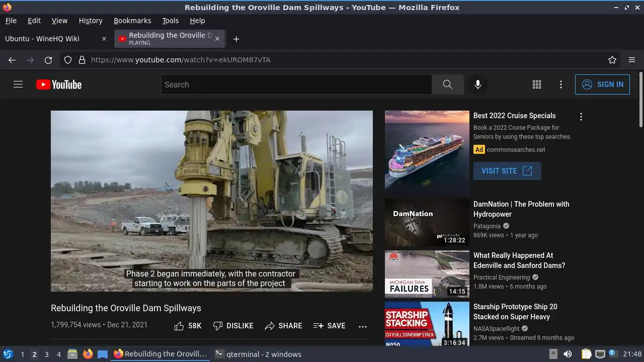The height and width of the screenshot is (362, 644).
Task: Close the Rebuilding the Oroville Dam tab
Action: 217,39
